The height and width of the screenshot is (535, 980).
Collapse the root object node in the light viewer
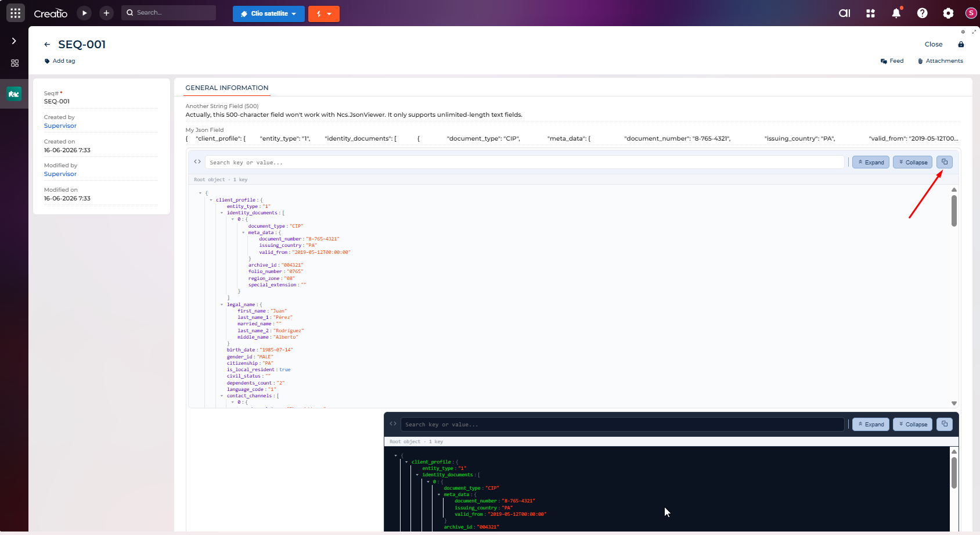[x=200, y=193]
